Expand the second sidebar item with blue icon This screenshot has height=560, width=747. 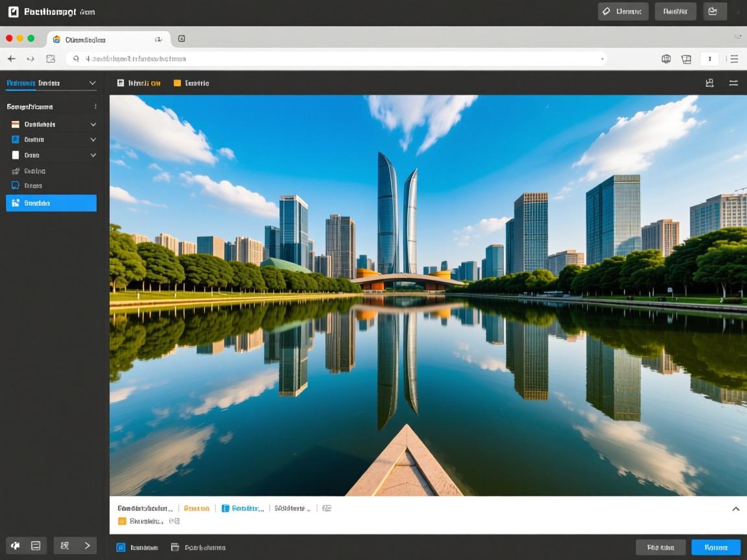[93, 139]
